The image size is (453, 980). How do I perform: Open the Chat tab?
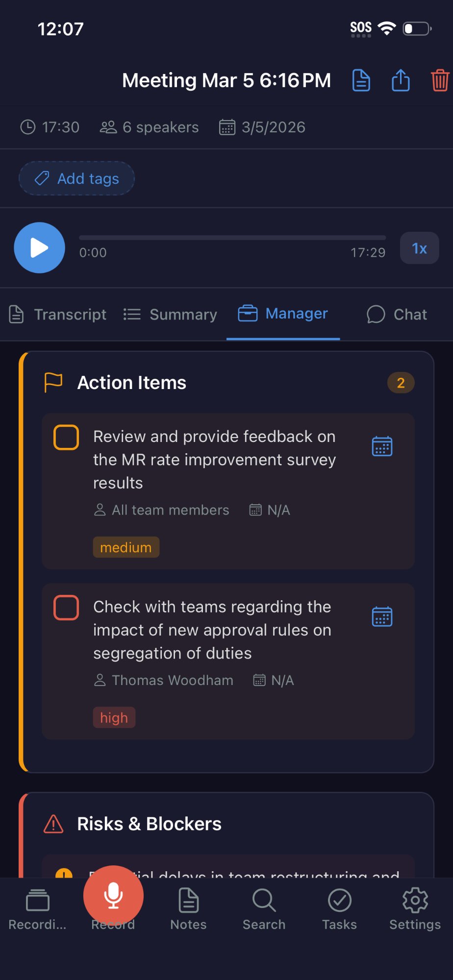(395, 315)
